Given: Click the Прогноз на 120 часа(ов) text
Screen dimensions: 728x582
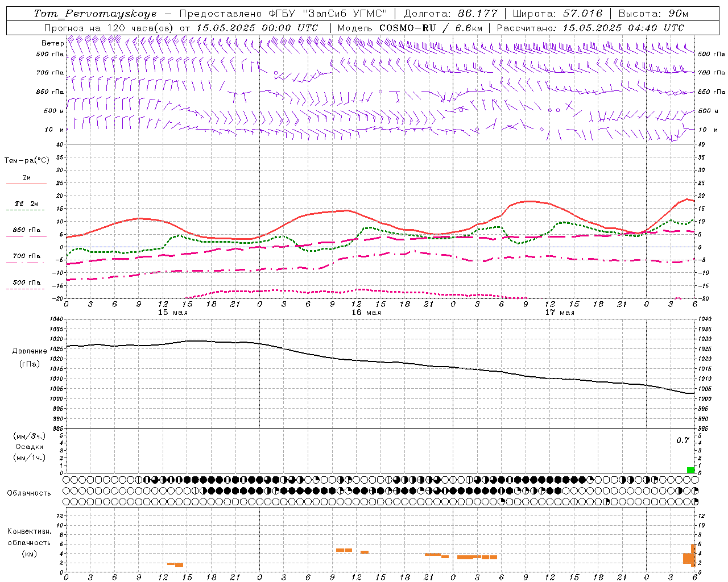Looking at the screenshot, I should (x=109, y=28).
